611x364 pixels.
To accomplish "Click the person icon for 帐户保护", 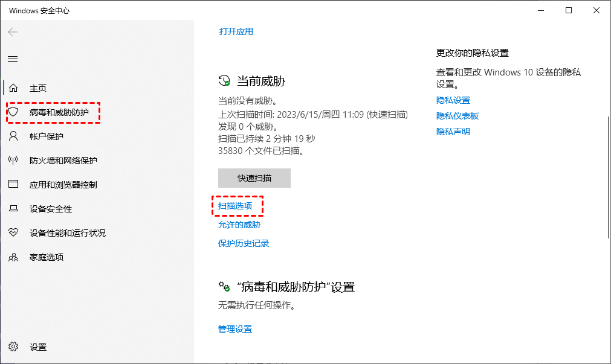I will [x=13, y=136].
